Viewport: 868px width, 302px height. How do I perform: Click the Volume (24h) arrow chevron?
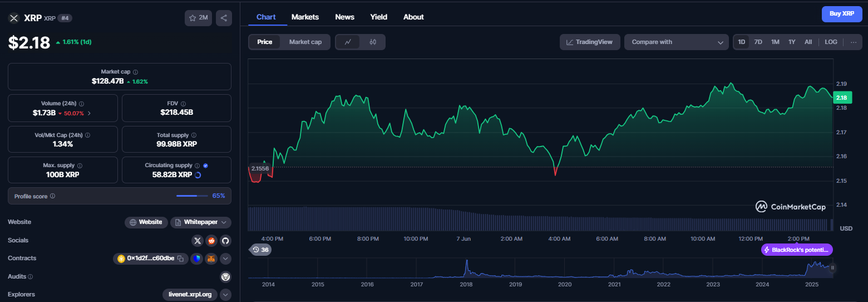[x=89, y=113]
